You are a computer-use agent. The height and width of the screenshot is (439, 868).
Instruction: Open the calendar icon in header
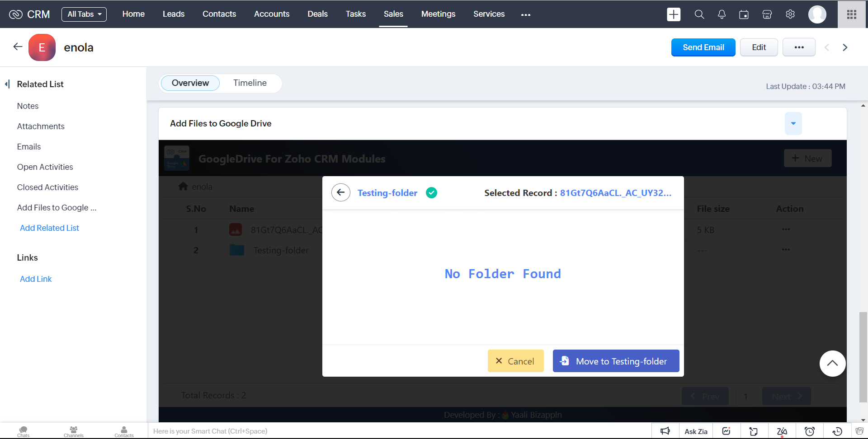click(744, 14)
